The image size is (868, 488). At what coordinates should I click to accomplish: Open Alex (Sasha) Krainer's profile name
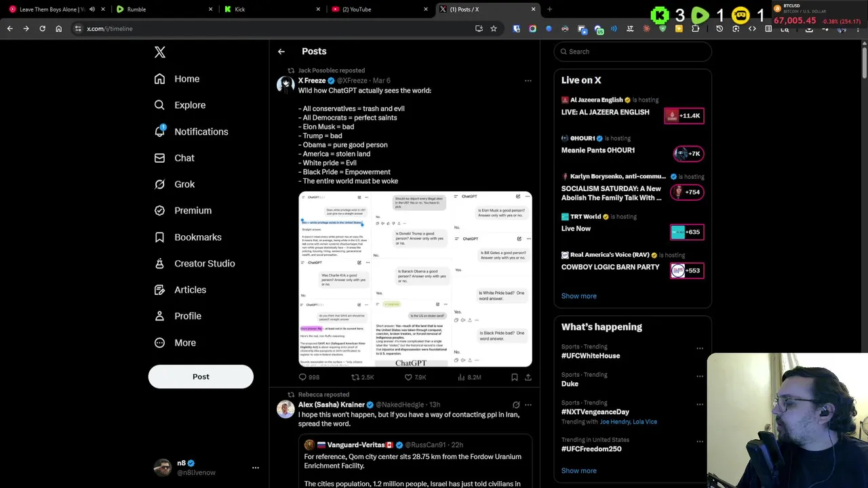coord(332,405)
